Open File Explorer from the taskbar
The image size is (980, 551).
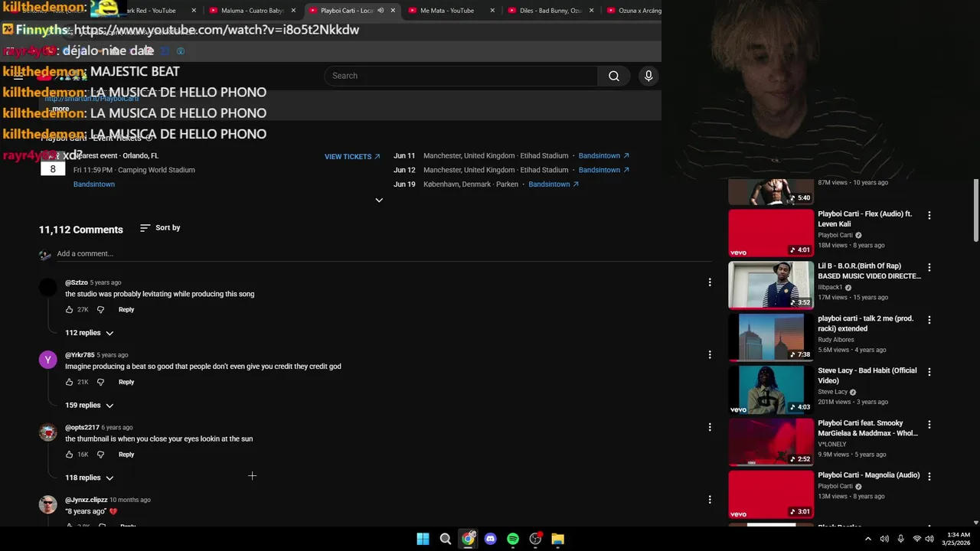pos(557,539)
